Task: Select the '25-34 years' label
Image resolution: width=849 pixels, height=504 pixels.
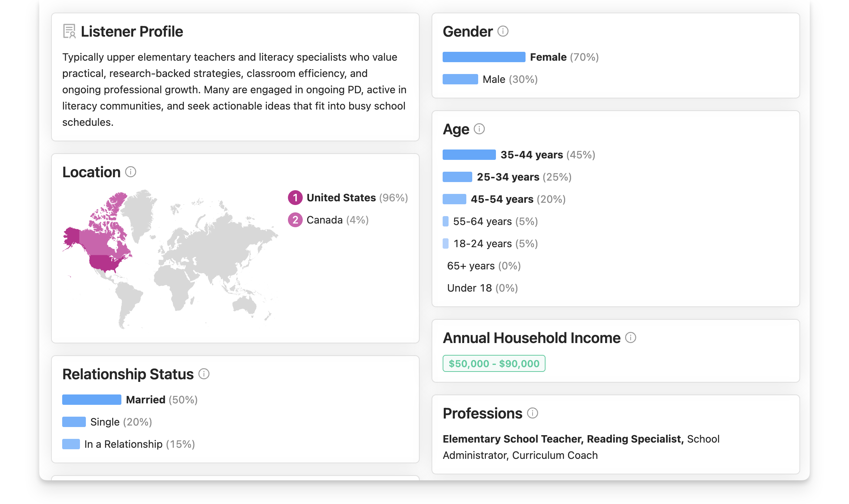Action: pyautogui.click(x=508, y=177)
